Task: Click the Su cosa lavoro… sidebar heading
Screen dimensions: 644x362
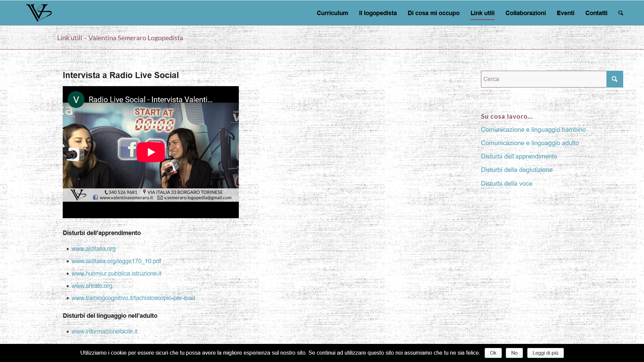Action: pos(506,116)
